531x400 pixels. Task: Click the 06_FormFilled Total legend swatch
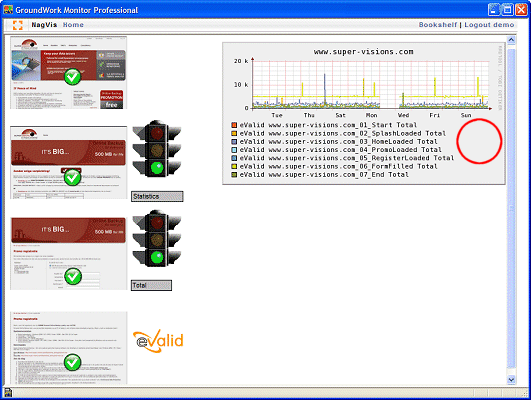pos(234,166)
